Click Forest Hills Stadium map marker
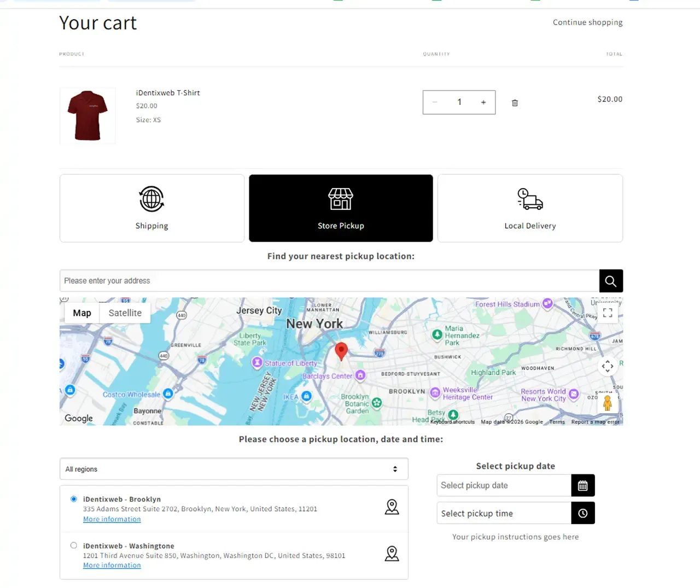 [x=547, y=303]
